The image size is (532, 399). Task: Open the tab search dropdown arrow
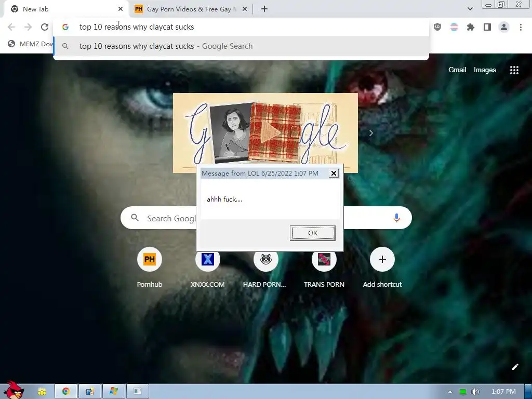click(x=470, y=9)
